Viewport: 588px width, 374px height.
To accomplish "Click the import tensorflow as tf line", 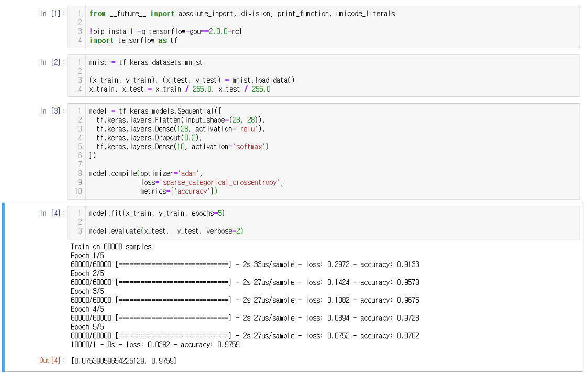I will 119,40.
